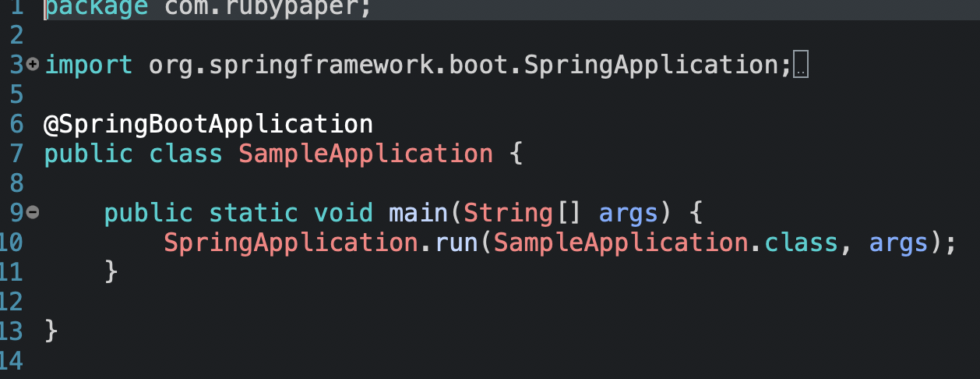The width and height of the screenshot is (980, 379).
Task: Click the closing brace on line 11
Action: pyautogui.click(x=111, y=272)
